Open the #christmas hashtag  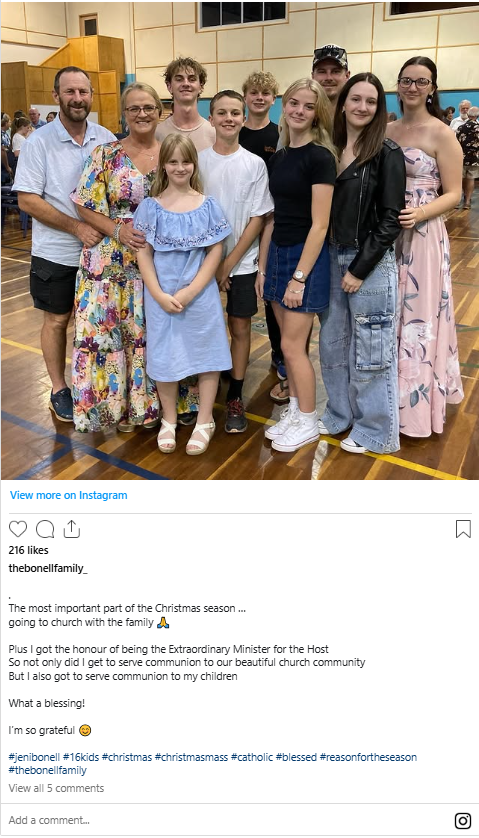pos(127,757)
